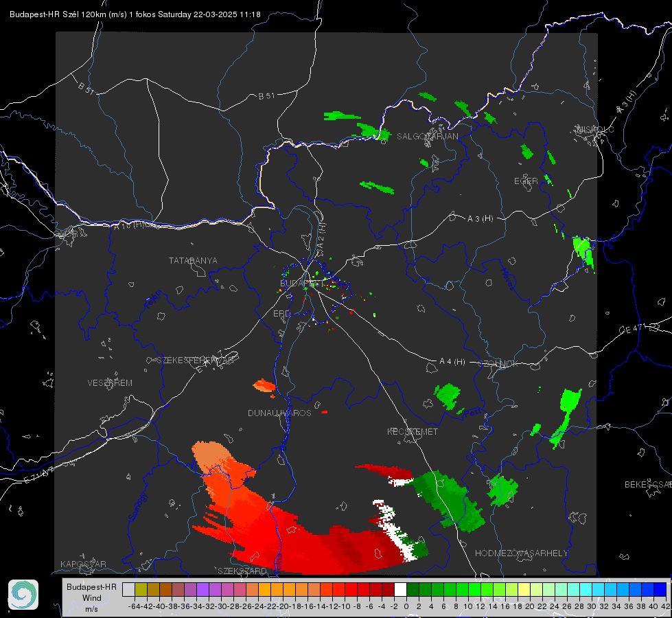Click the KAPOSVAR city label
The image size is (672, 618).
[83, 564]
